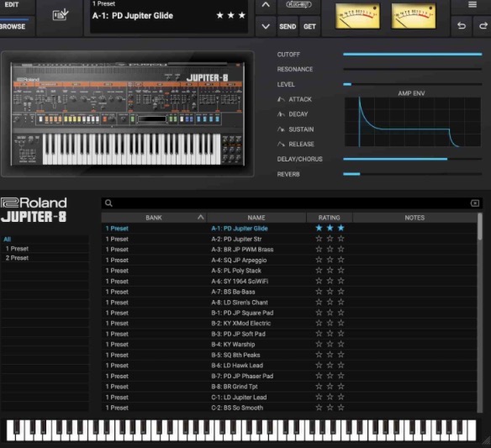Select the next preset with down arrow
The height and width of the screenshot is (448, 491).
click(x=266, y=27)
